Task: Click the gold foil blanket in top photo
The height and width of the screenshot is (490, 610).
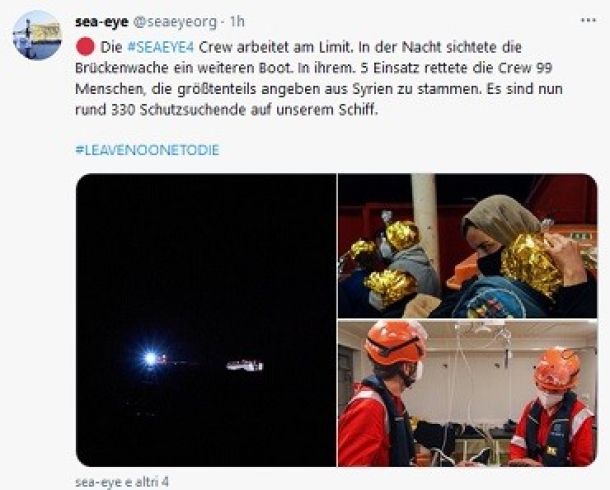Action: (x=532, y=264)
